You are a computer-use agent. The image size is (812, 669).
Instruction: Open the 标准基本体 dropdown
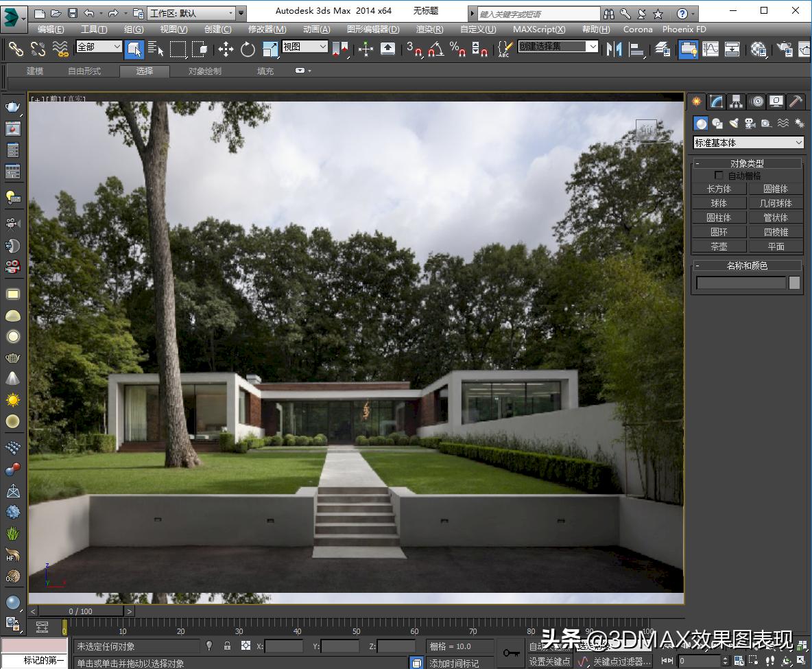coord(748,143)
